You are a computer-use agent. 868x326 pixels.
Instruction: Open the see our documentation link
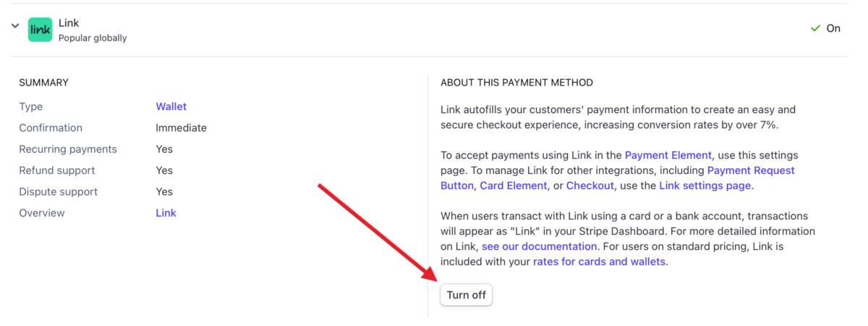(539, 246)
